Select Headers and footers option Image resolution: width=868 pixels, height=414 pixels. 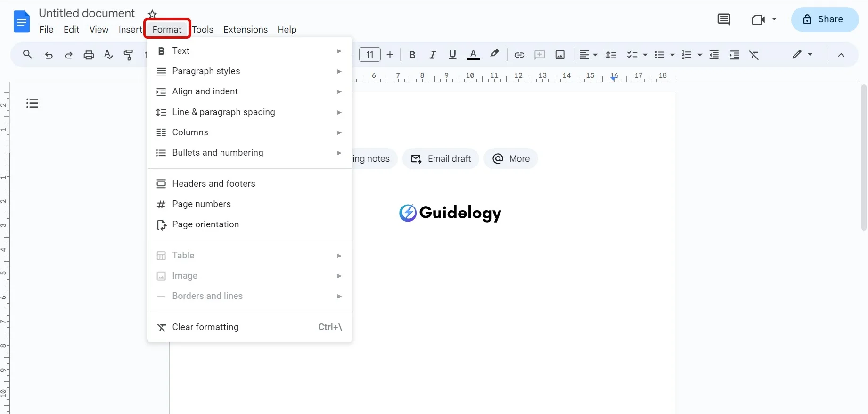(250, 183)
